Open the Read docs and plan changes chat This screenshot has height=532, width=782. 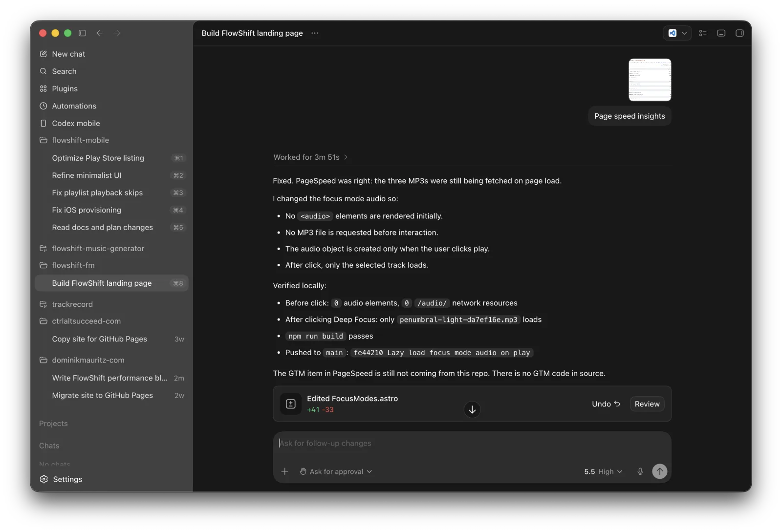[112, 227]
